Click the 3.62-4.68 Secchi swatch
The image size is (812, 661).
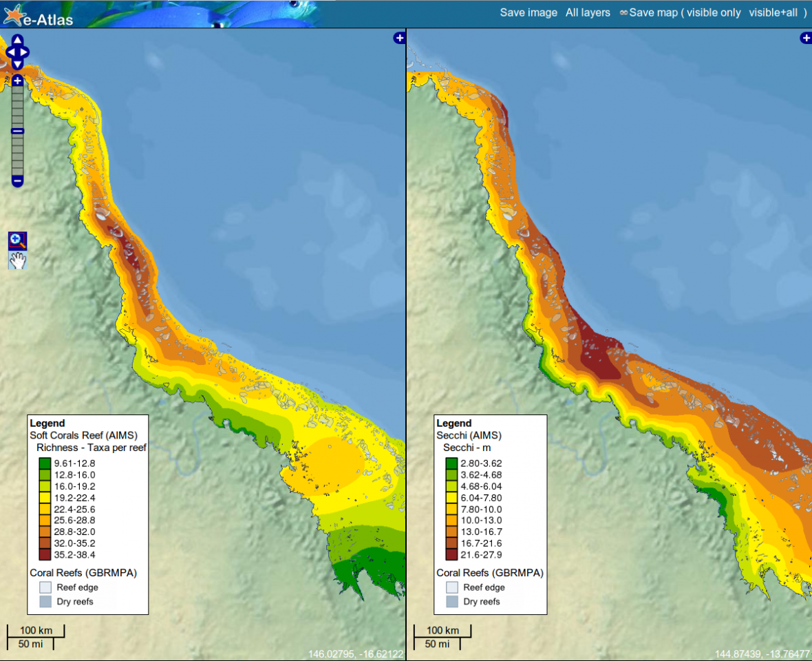(x=451, y=474)
